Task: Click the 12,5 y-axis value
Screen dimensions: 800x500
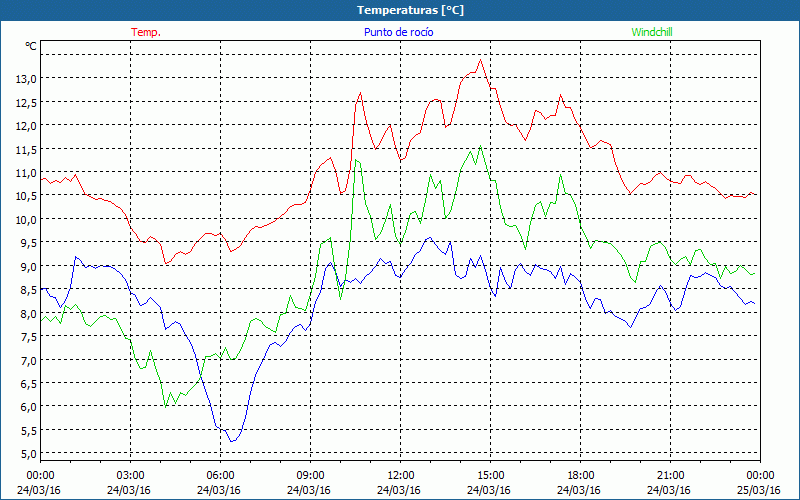Action: pyautogui.click(x=28, y=102)
